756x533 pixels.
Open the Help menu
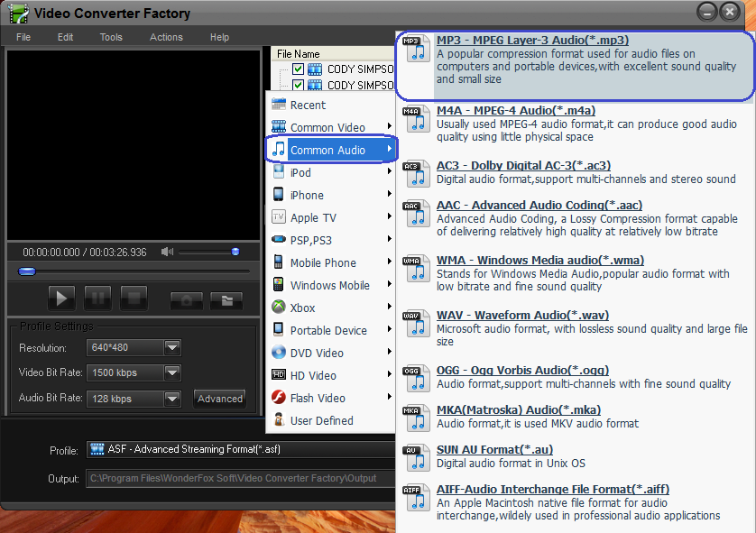[219, 37]
